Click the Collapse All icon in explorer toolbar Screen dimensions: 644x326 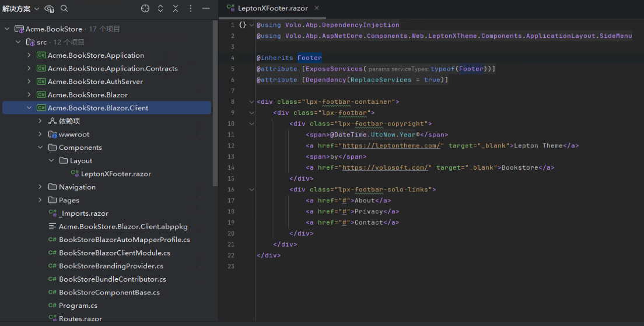pyautogui.click(x=176, y=9)
